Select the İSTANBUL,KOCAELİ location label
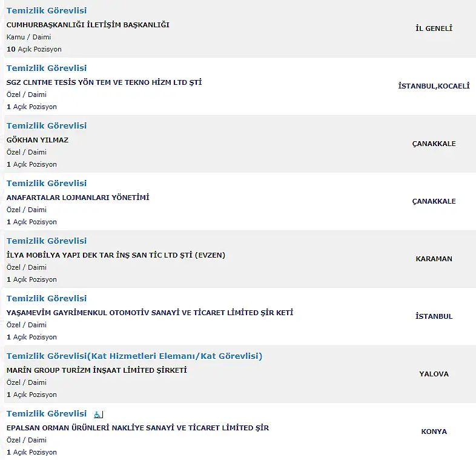 point(434,86)
